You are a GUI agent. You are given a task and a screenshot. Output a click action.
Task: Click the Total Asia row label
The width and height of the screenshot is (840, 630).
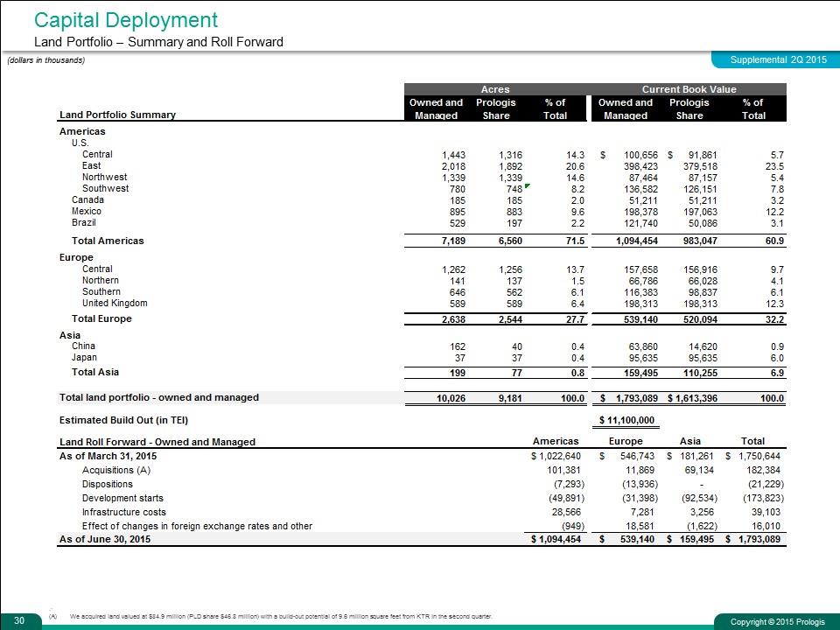click(95, 372)
